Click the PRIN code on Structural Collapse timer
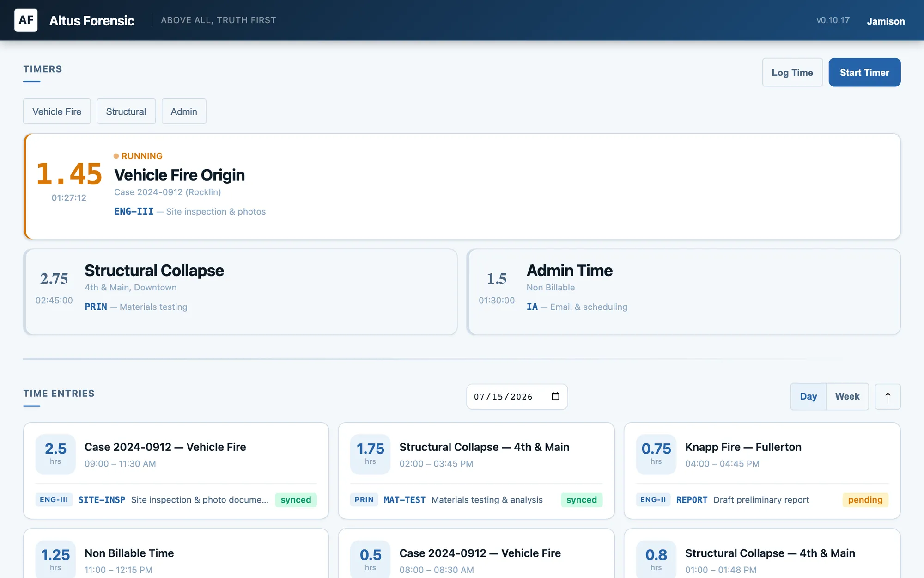The height and width of the screenshot is (578, 924). (96, 307)
